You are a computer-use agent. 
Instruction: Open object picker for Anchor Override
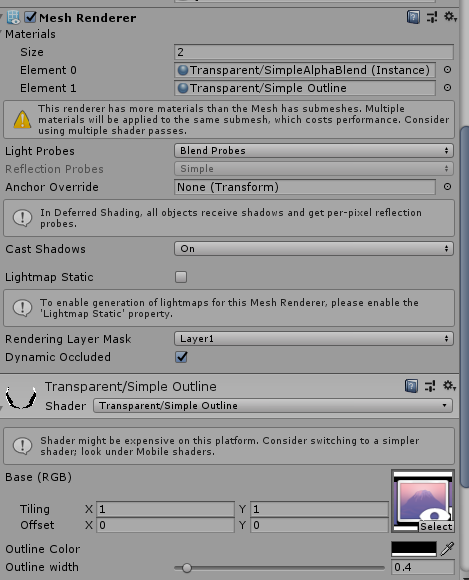(448, 187)
